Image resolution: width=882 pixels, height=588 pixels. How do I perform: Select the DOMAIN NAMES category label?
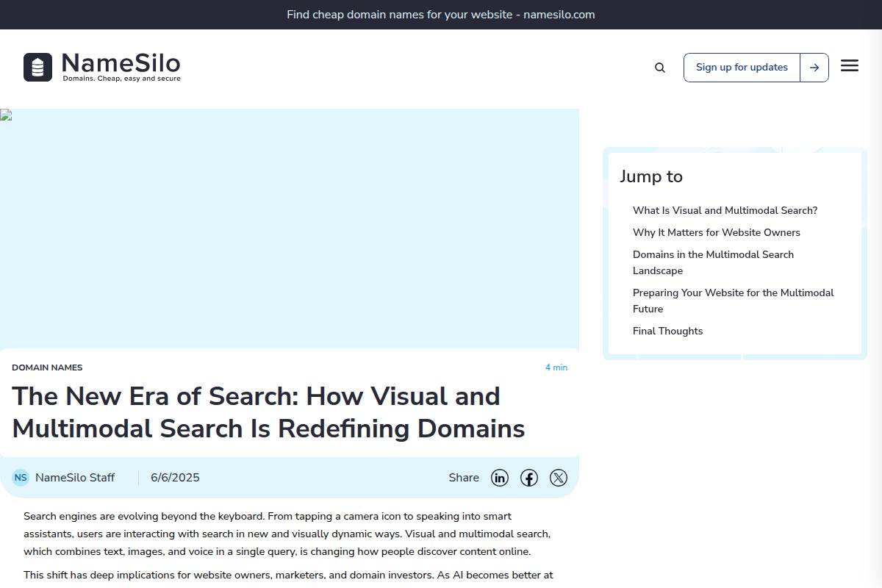coord(47,367)
